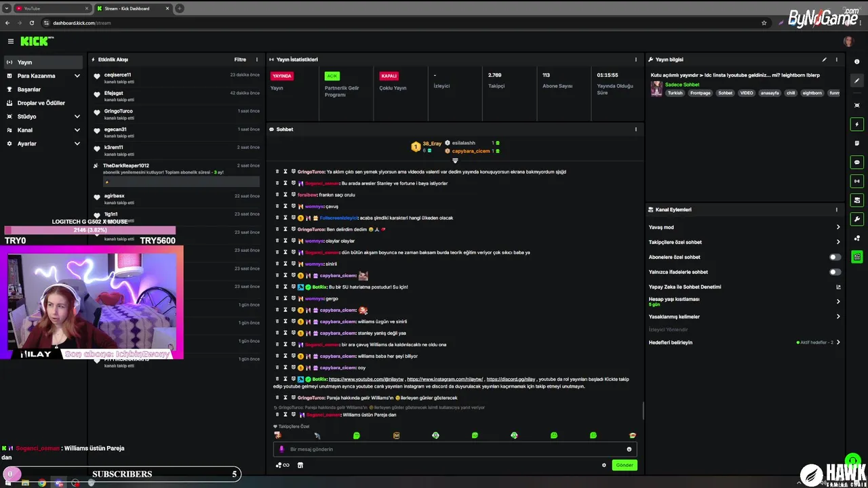The width and height of the screenshot is (868, 488).
Task: Toggle Yalnızca ifadelerle sohbet switch
Action: coord(835,272)
